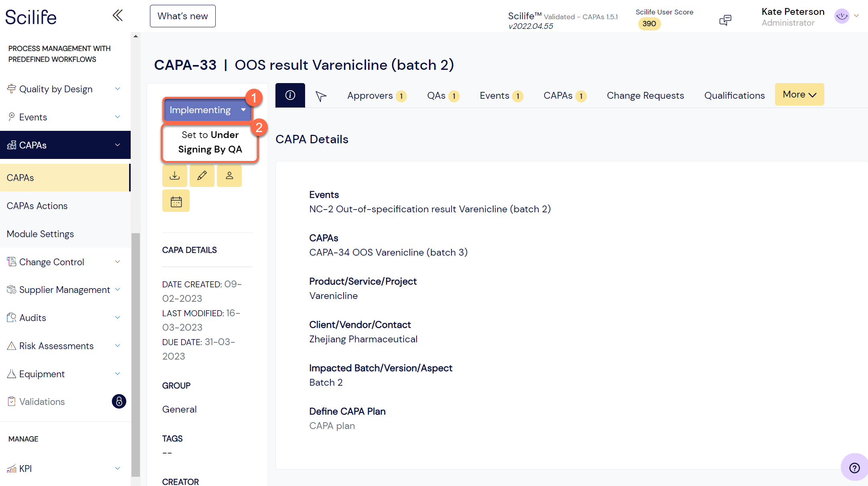Click the assign user person icon

point(229,176)
